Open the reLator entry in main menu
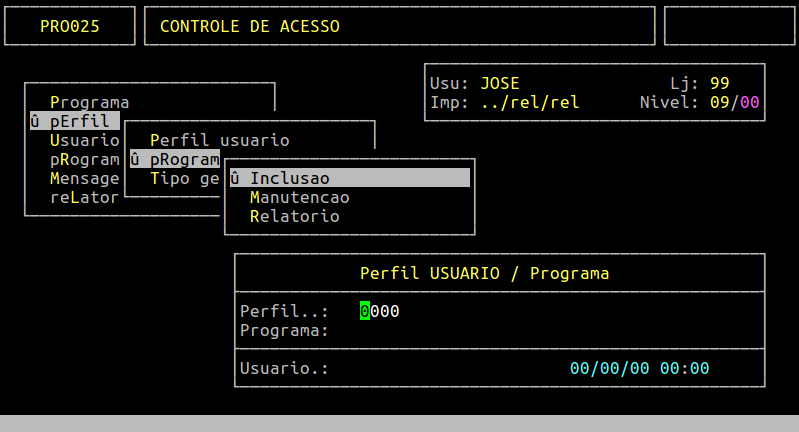799x432 pixels. pyautogui.click(x=84, y=197)
